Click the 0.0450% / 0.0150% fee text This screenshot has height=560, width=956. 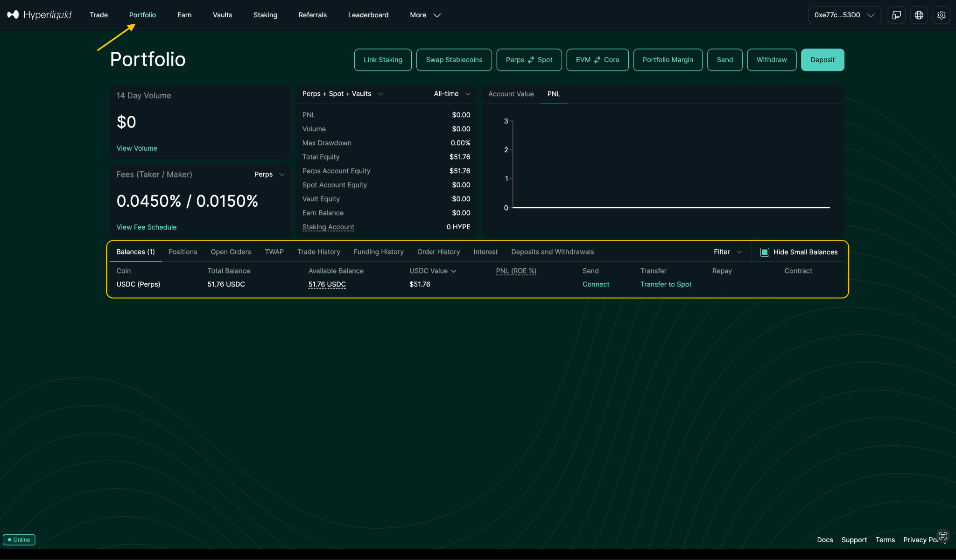pos(187,201)
